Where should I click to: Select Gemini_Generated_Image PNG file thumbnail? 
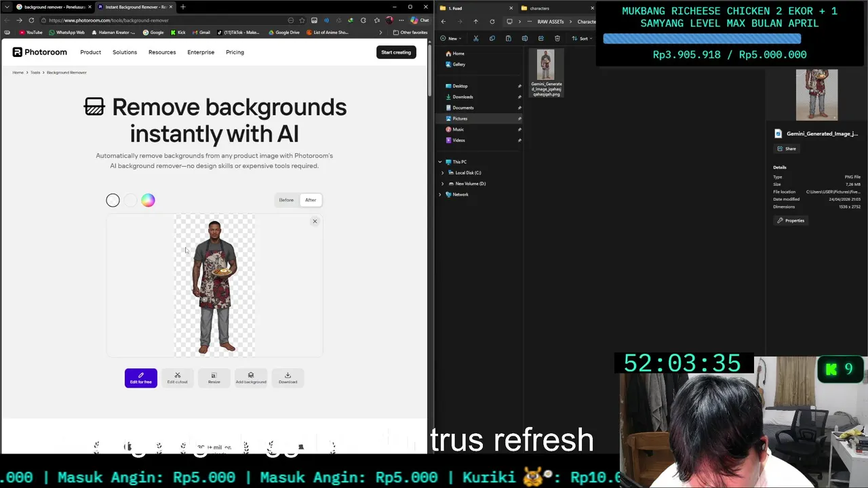tap(546, 73)
